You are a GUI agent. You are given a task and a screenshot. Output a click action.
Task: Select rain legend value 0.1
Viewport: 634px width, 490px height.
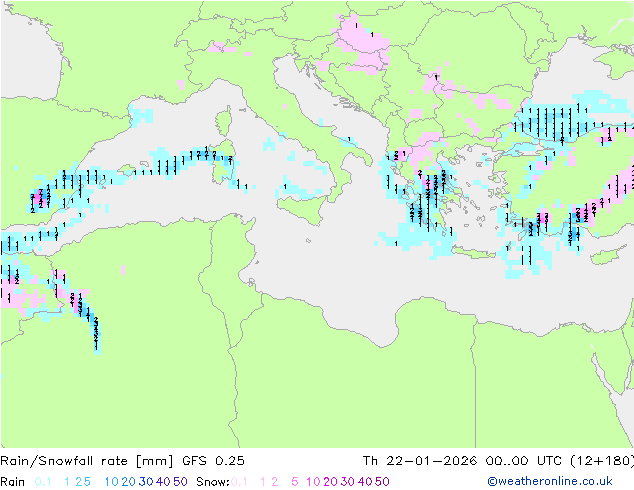pyautogui.click(x=43, y=482)
